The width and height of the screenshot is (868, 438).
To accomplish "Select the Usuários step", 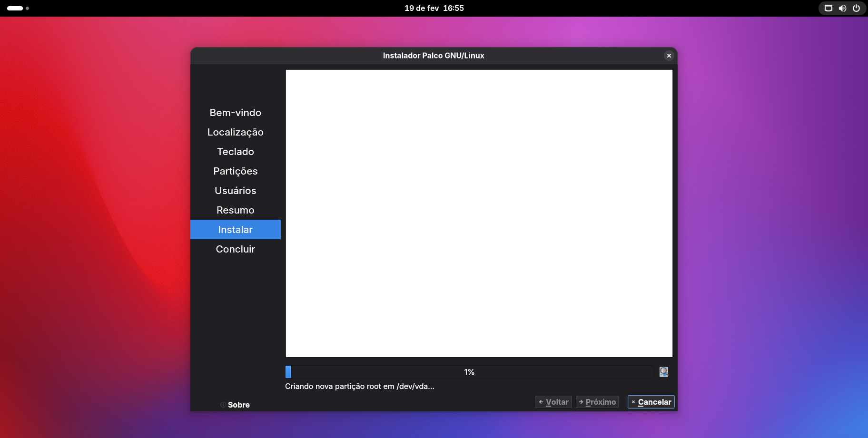I will (x=235, y=191).
